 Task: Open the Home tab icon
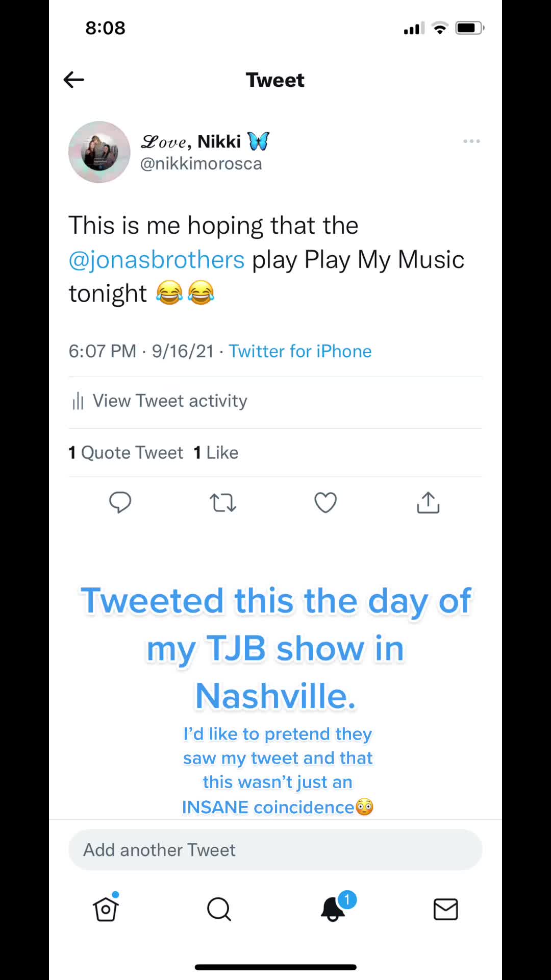click(106, 909)
